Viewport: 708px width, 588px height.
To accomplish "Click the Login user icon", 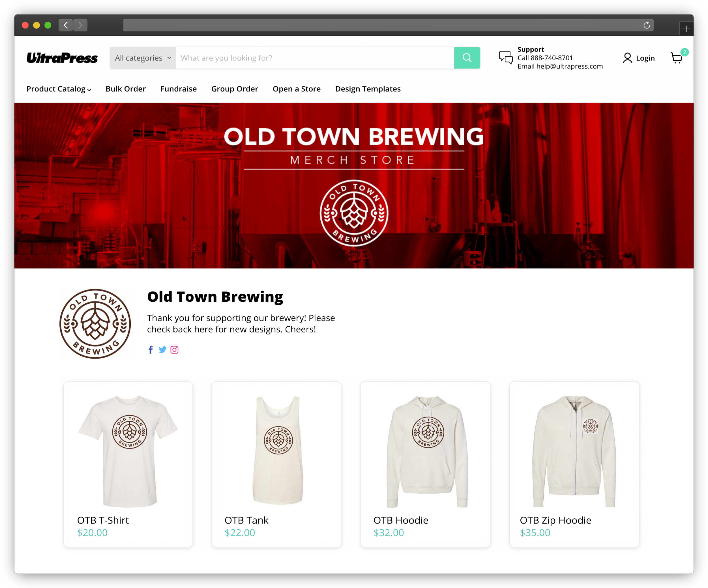I will coord(627,58).
